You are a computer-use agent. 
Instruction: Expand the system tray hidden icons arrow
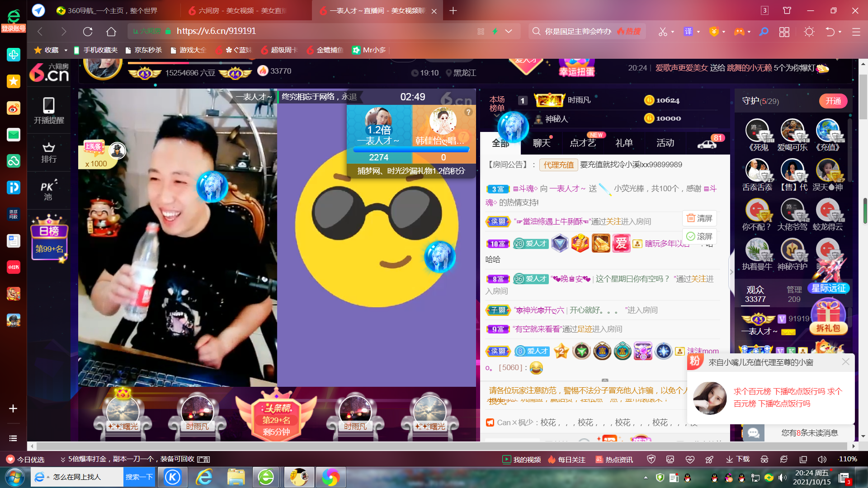[x=646, y=478]
